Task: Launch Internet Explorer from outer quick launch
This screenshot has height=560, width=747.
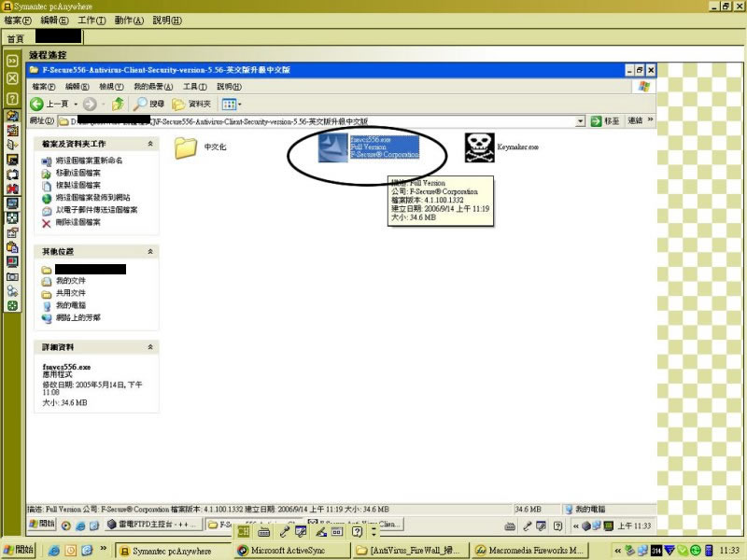Action: point(54,551)
